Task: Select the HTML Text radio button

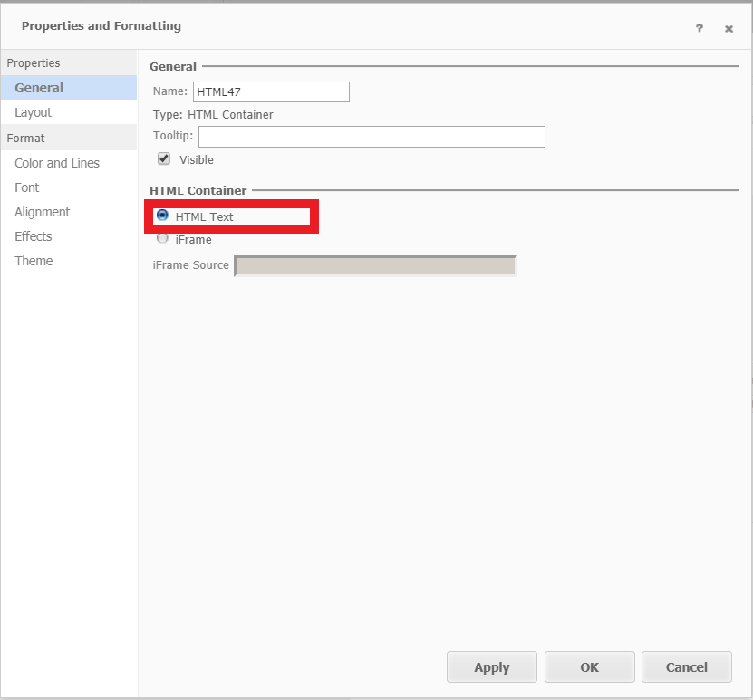Action: click(163, 216)
